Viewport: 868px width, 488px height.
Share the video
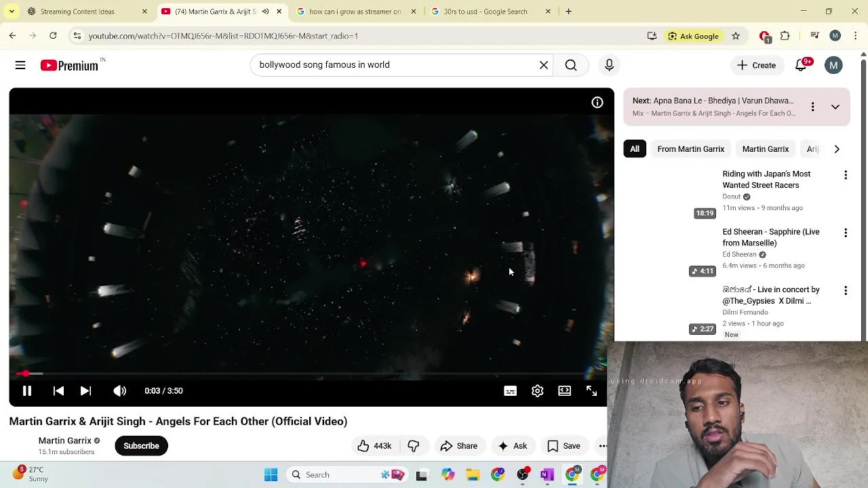pyautogui.click(x=459, y=446)
